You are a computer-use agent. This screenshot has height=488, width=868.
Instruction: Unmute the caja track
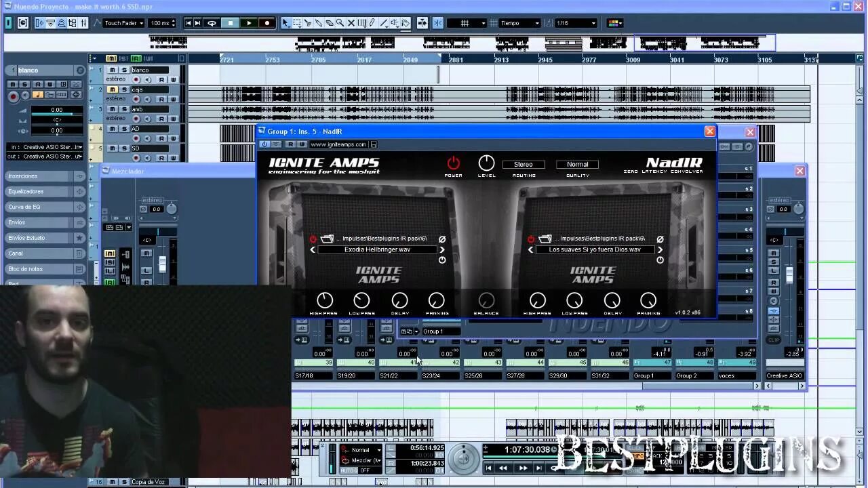point(113,89)
